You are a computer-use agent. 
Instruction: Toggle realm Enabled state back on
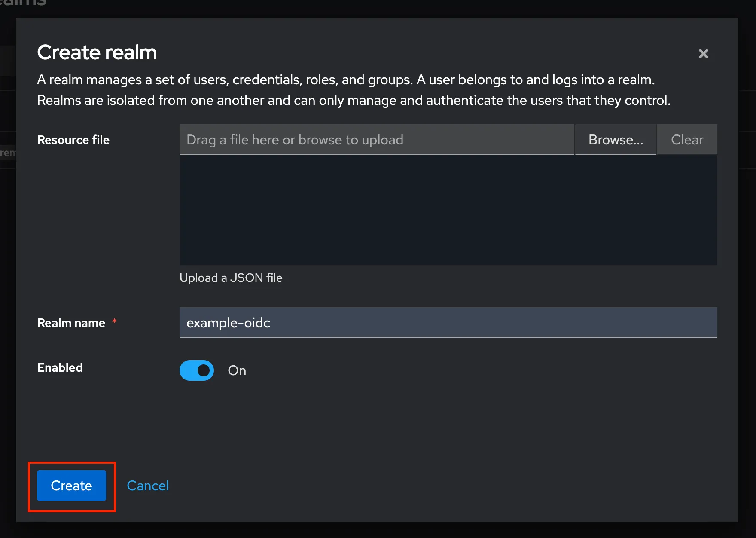tap(196, 370)
